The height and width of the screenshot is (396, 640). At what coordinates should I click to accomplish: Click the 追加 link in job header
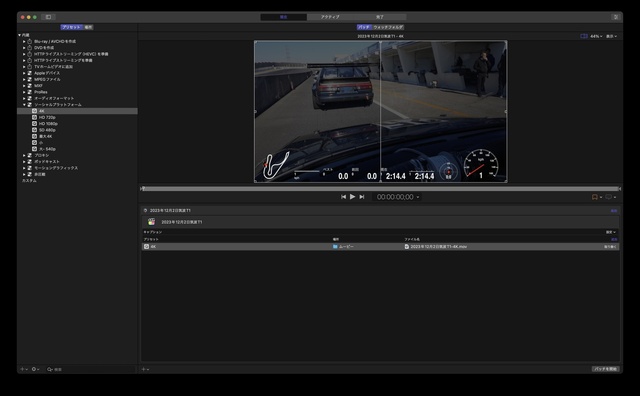point(613,211)
